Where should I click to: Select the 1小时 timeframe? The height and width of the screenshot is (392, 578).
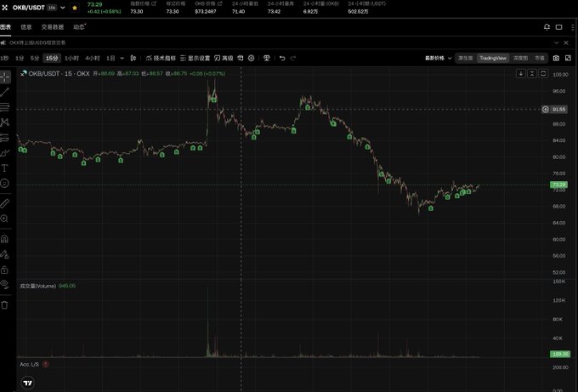tap(71, 59)
